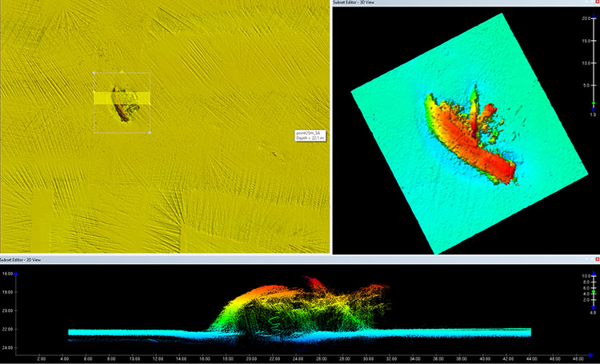Click the red wreck hull in 3D View
The image size is (600, 364).
tap(470, 142)
